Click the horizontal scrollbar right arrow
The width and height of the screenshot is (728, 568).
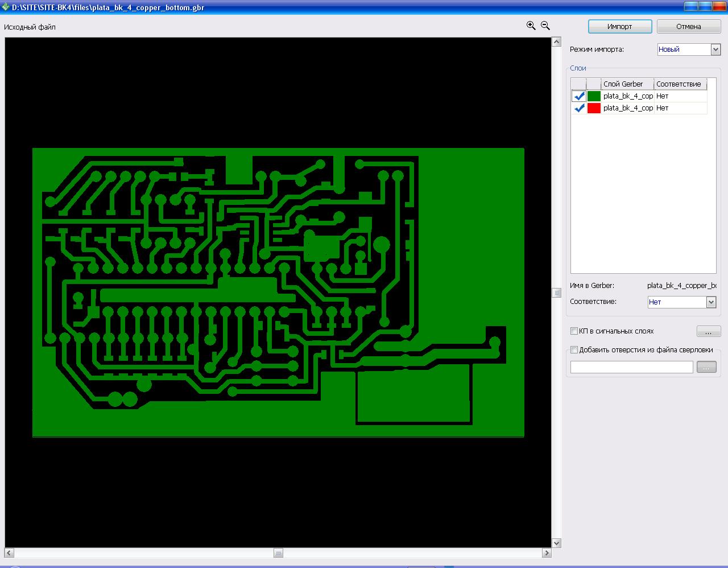(x=547, y=553)
